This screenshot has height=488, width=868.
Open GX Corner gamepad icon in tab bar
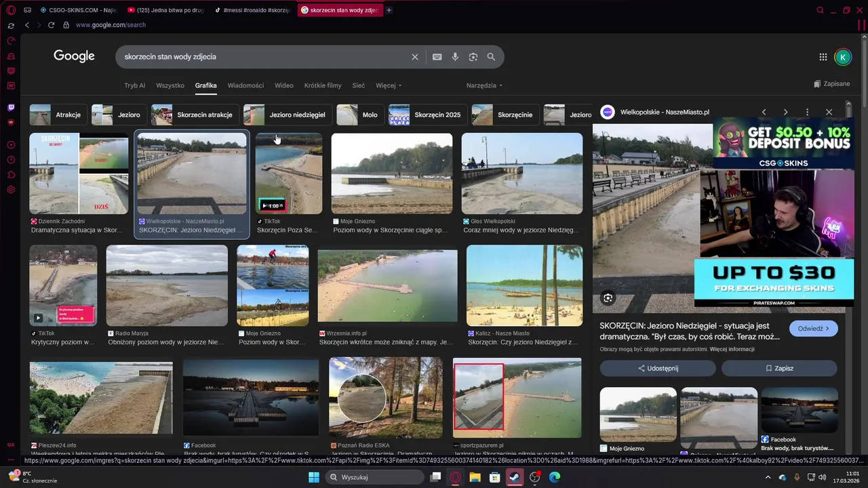(x=27, y=10)
